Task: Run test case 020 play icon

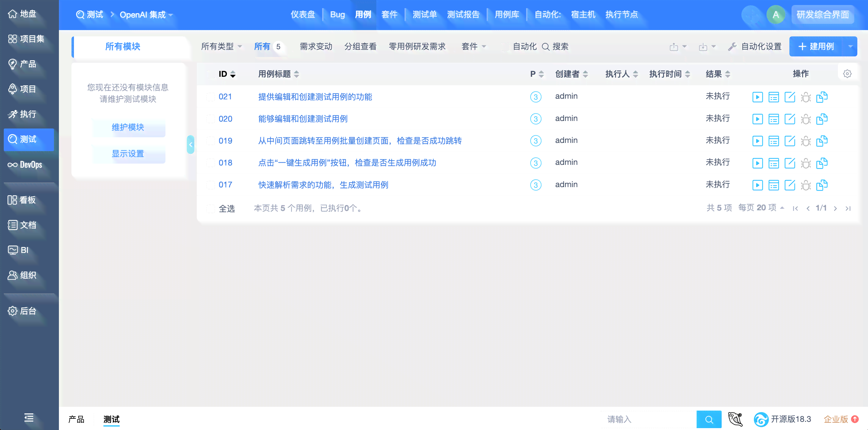Action: tap(757, 119)
